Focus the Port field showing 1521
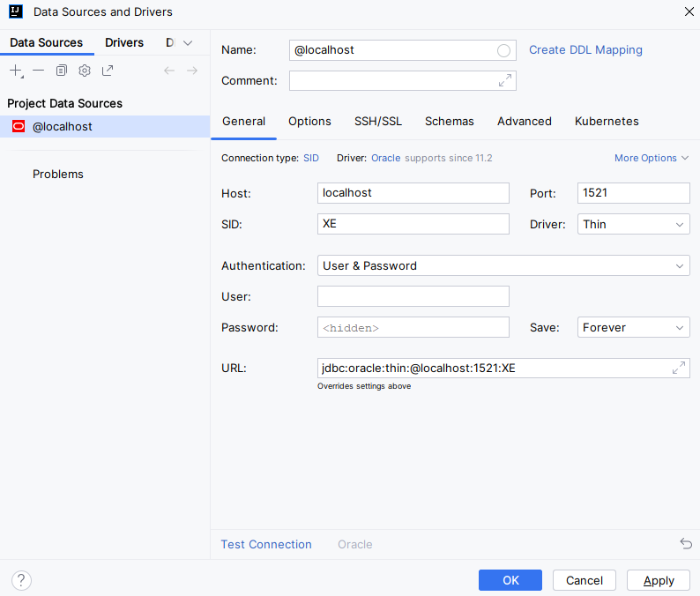 click(634, 193)
